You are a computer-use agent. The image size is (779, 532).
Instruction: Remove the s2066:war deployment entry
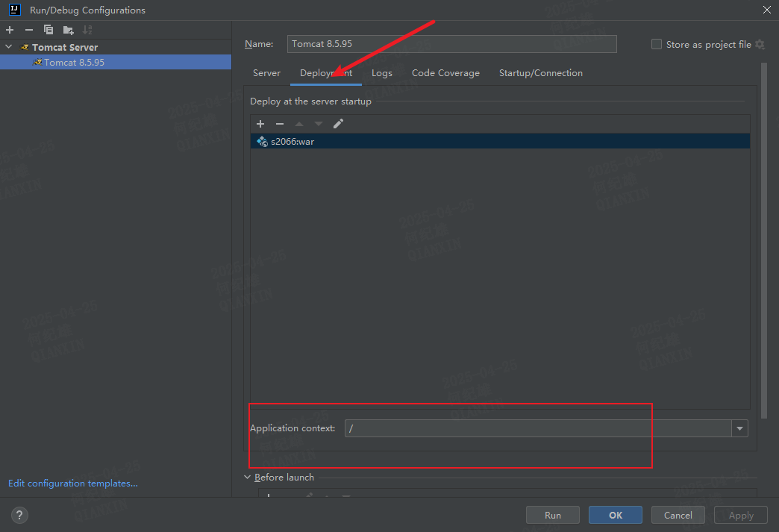[x=280, y=124]
